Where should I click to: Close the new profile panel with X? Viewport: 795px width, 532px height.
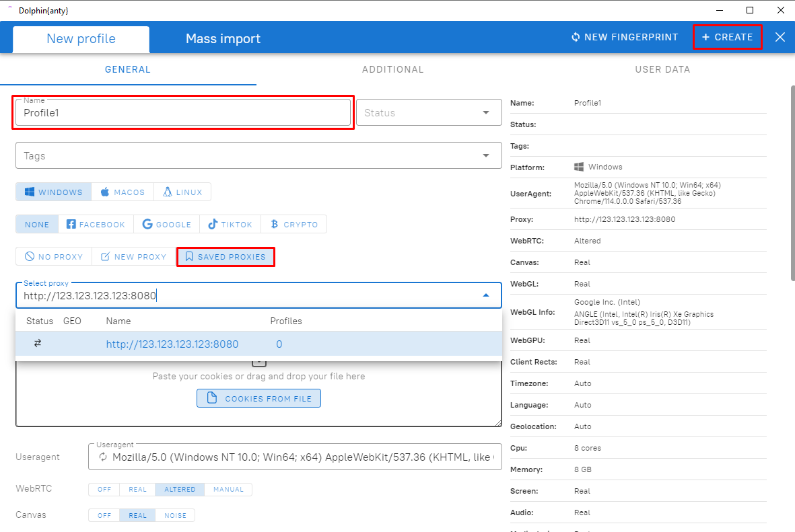(780, 37)
